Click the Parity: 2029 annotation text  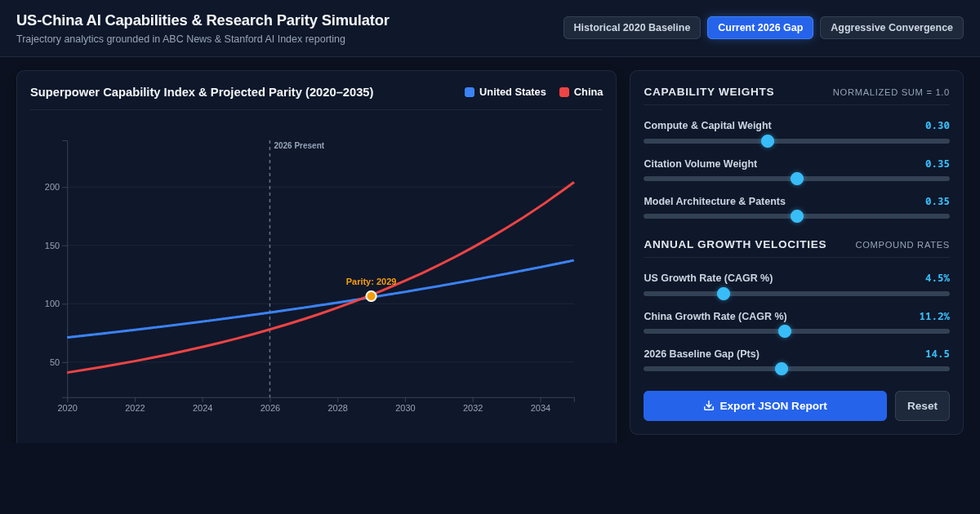pos(371,281)
